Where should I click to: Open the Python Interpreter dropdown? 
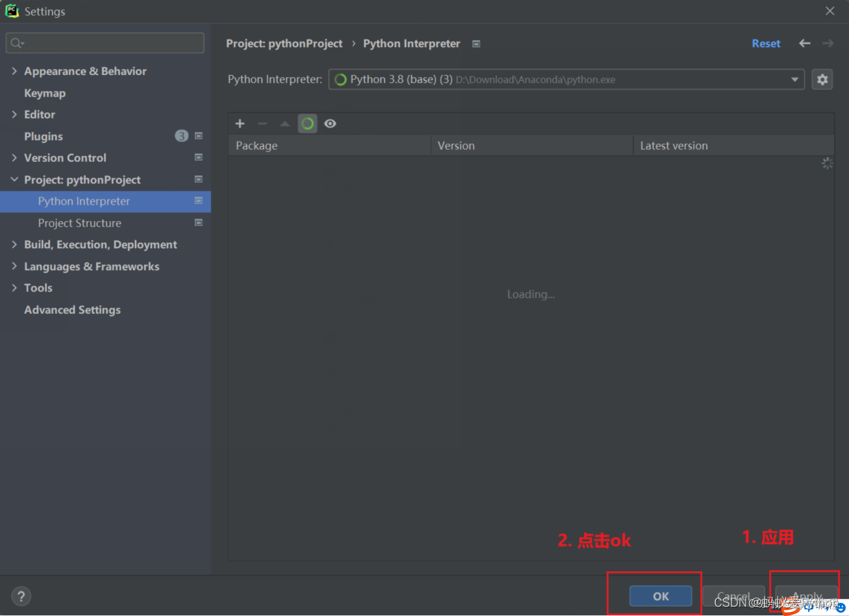click(x=566, y=80)
